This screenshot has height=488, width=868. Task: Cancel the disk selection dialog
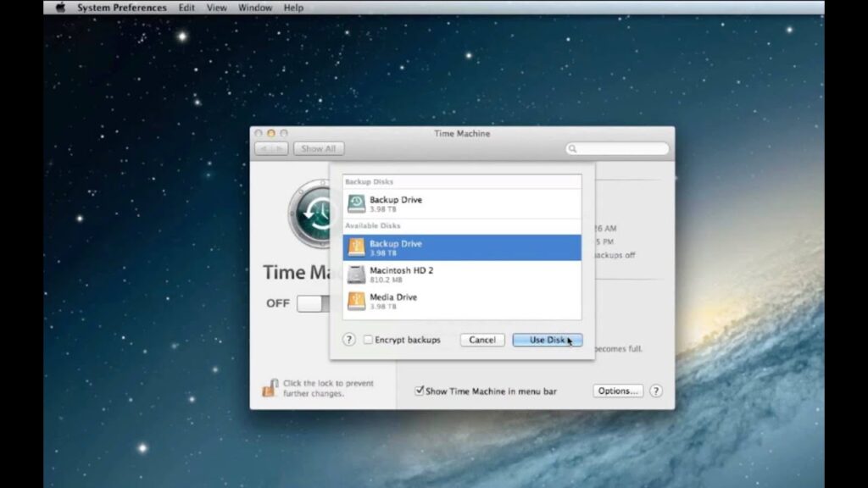[x=481, y=339]
